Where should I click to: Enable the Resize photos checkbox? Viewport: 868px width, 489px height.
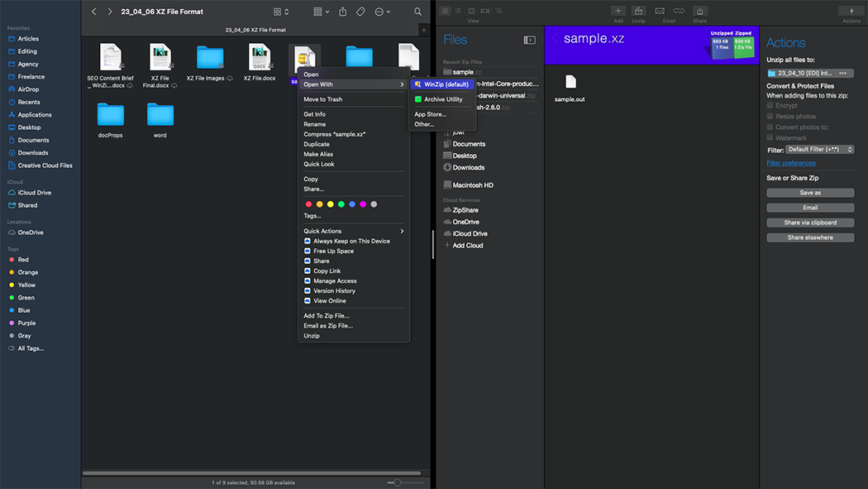[x=770, y=117]
